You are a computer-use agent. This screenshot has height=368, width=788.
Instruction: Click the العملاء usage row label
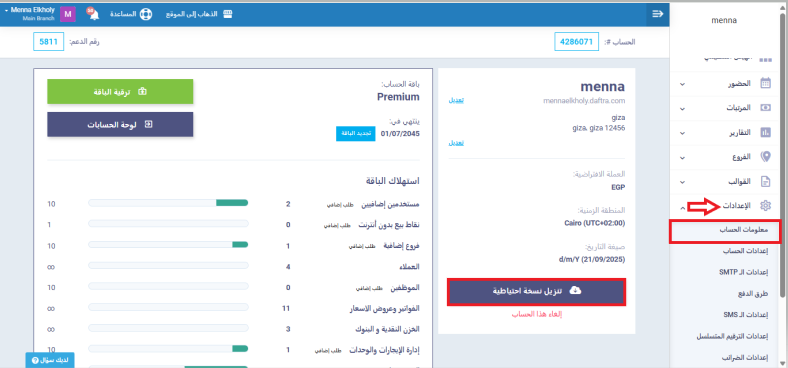(x=409, y=267)
